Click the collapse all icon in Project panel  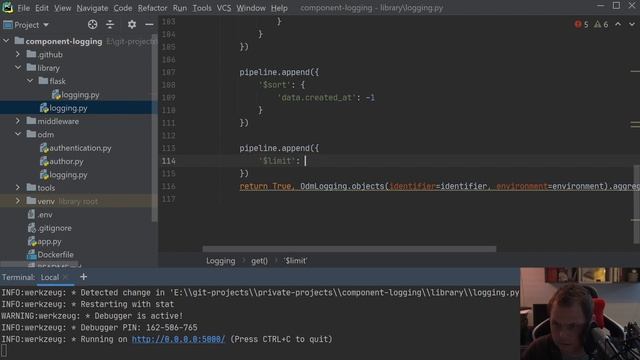click(110, 24)
